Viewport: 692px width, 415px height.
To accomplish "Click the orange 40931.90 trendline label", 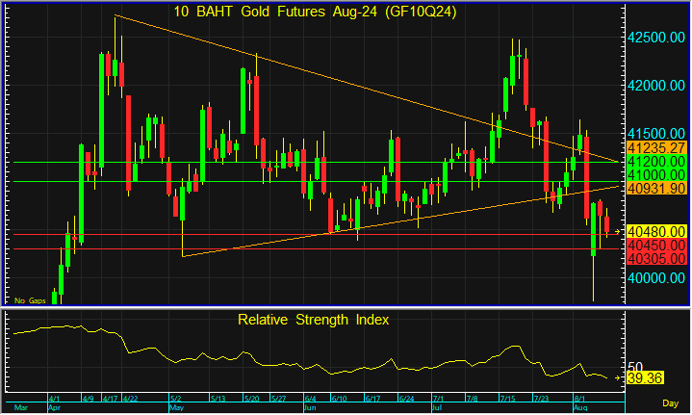I will [x=655, y=188].
